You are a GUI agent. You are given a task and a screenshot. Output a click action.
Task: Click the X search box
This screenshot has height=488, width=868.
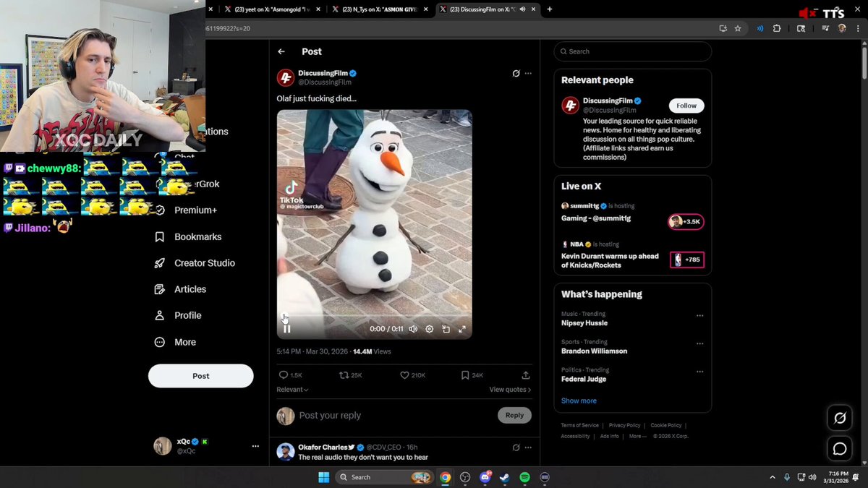pyautogui.click(x=633, y=51)
